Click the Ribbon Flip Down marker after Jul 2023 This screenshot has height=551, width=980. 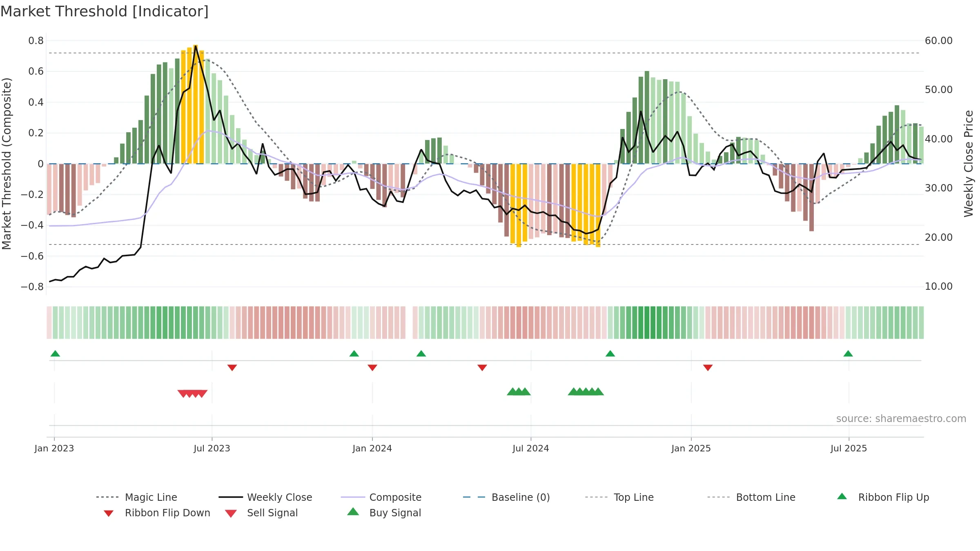pyautogui.click(x=232, y=368)
